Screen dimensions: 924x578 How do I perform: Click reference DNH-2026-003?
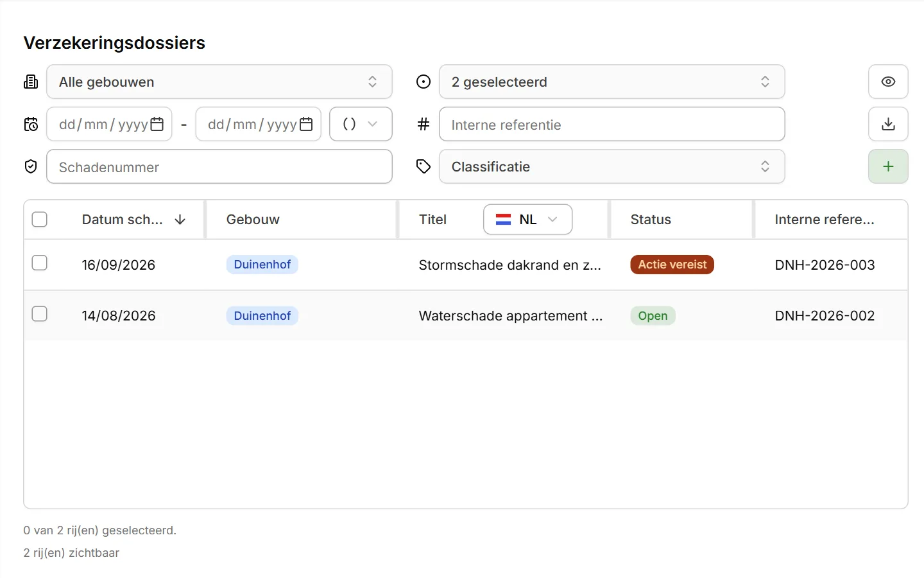coord(825,265)
